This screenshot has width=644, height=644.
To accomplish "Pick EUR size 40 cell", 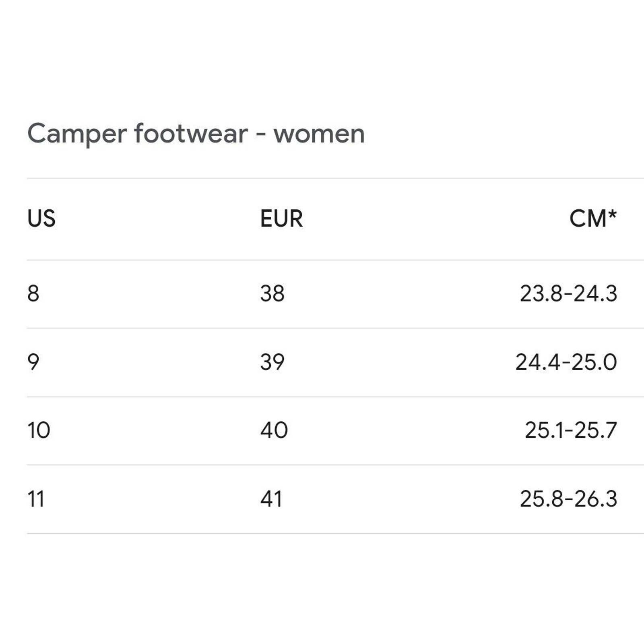I will 274,430.
